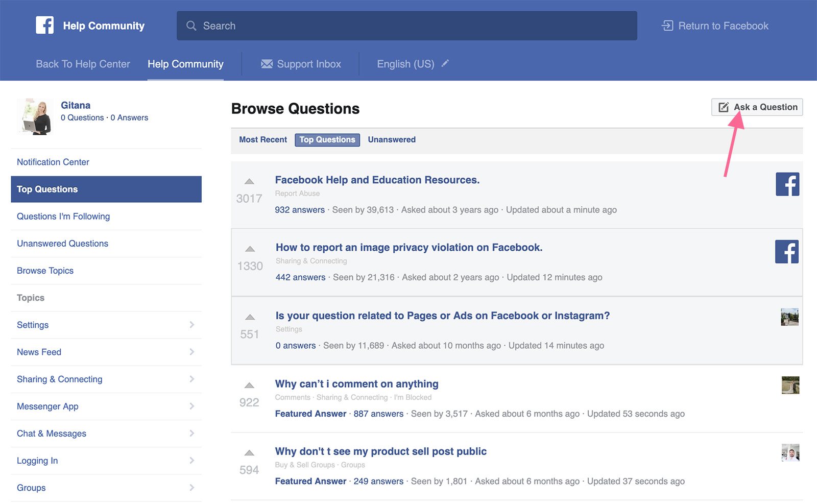Viewport: 817px width, 504px height.
Task: Open Support Inbox
Action: 301,64
